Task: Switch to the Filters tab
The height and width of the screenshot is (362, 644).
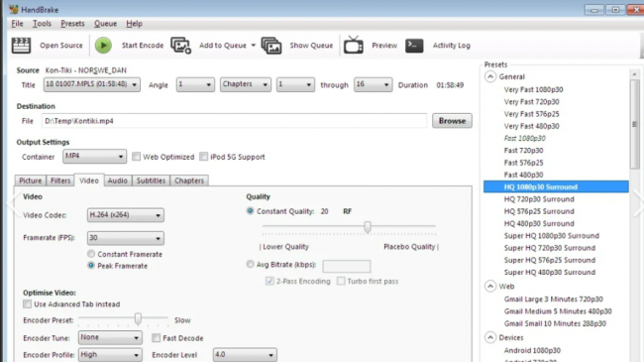Action: pos(60,181)
